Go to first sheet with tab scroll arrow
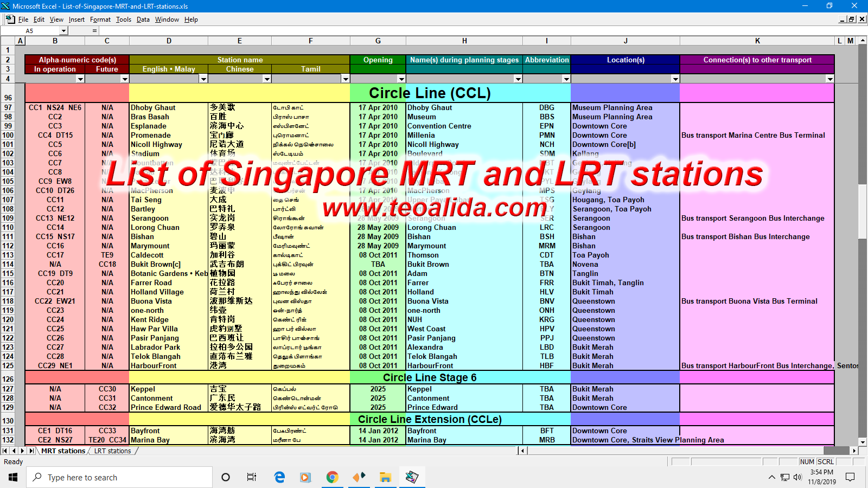 [5, 451]
